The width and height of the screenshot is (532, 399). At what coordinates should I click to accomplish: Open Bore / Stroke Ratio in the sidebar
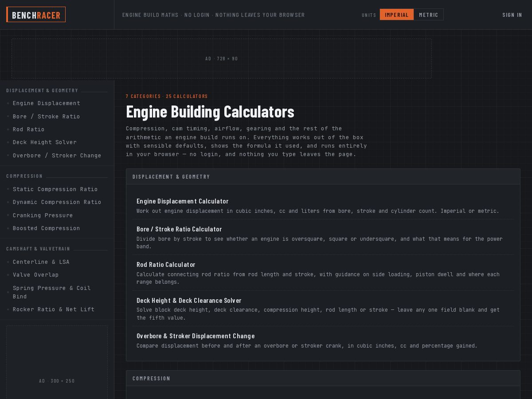point(57,116)
